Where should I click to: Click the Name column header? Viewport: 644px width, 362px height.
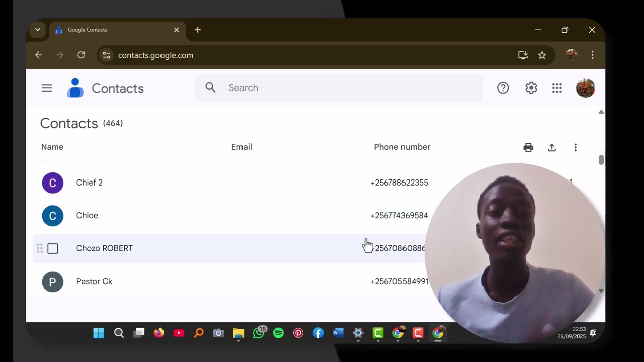click(x=52, y=147)
